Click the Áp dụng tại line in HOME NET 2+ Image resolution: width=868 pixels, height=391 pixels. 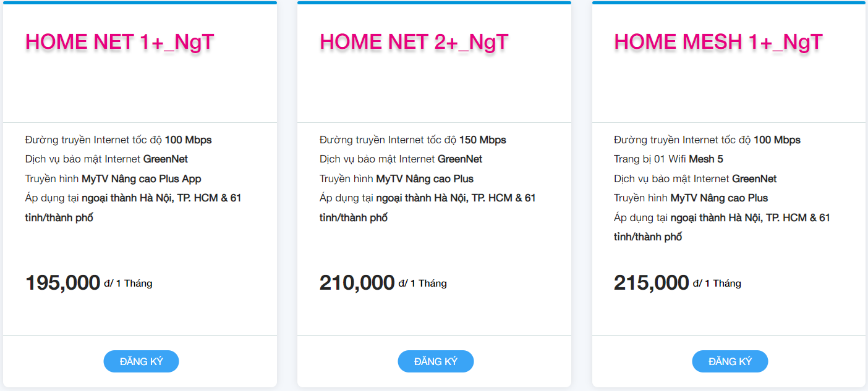[x=427, y=198]
